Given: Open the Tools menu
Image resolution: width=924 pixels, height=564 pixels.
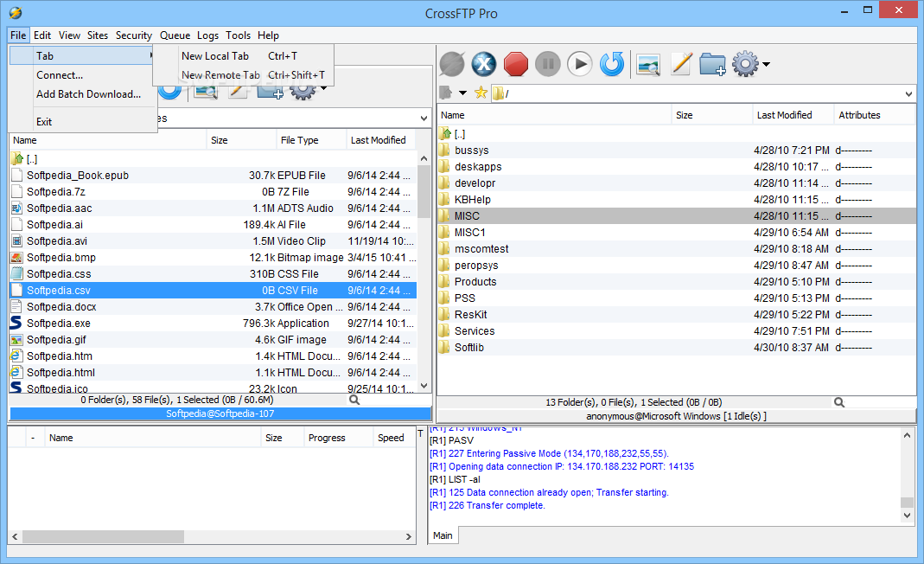Looking at the screenshot, I should (238, 35).
